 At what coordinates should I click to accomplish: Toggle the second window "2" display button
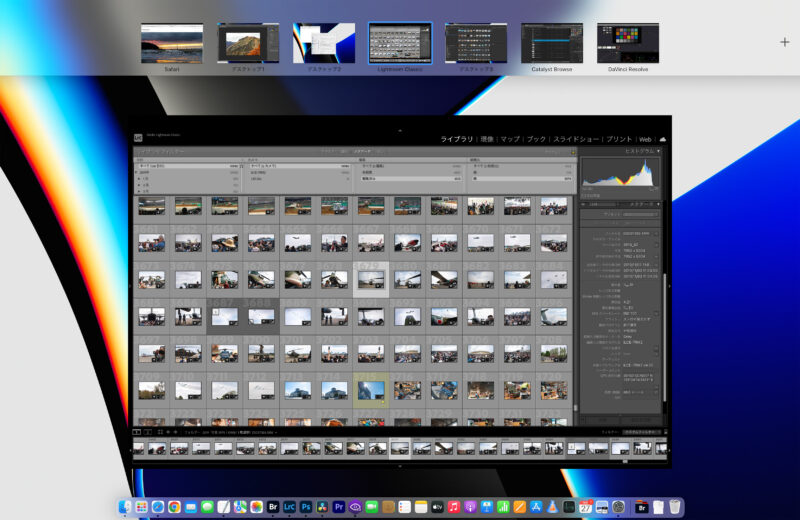pyautogui.click(x=148, y=432)
